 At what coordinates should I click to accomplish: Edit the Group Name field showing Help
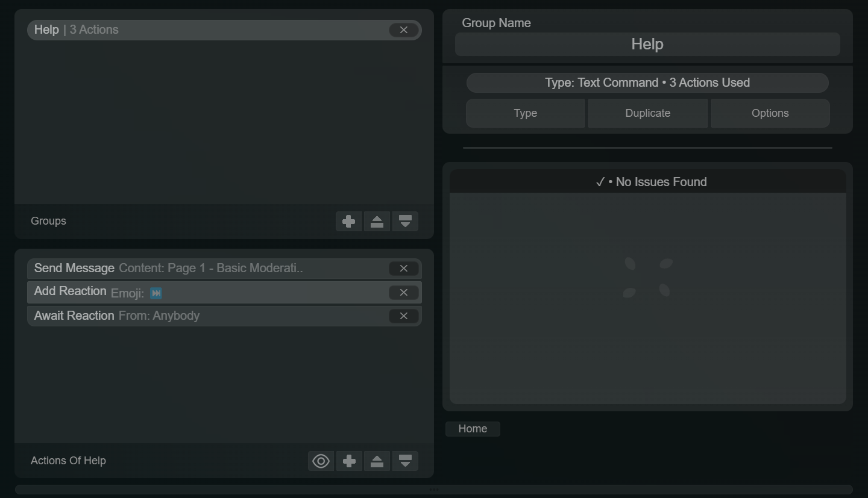pos(647,44)
